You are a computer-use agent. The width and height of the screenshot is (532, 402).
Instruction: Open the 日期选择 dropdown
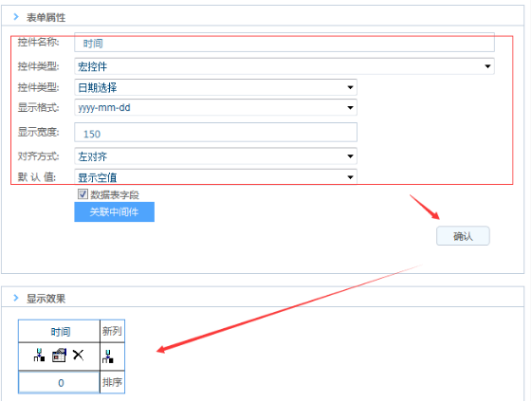coord(215,87)
